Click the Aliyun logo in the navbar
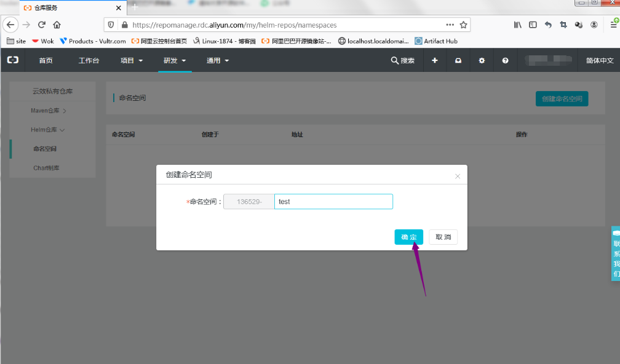The height and width of the screenshot is (364, 620). pyautogui.click(x=13, y=60)
